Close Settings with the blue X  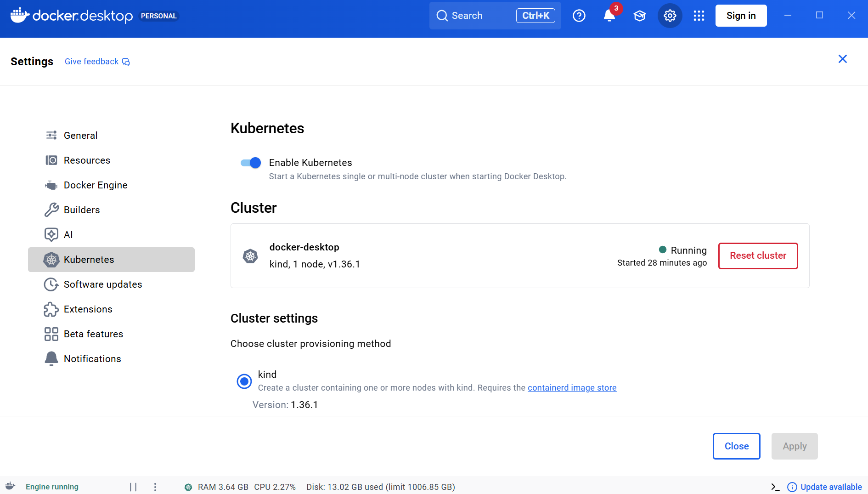[843, 59]
